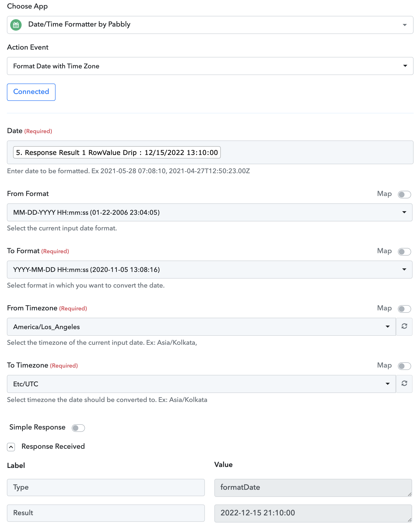
Task: Click 'Select the current input date format.' hint
Action: click(62, 228)
